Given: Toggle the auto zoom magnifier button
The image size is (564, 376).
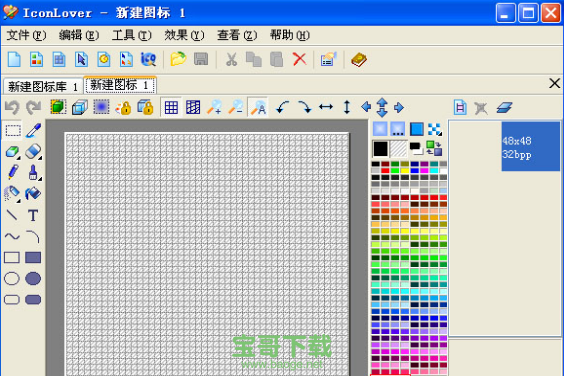Looking at the screenshot, I should point(258,107).
